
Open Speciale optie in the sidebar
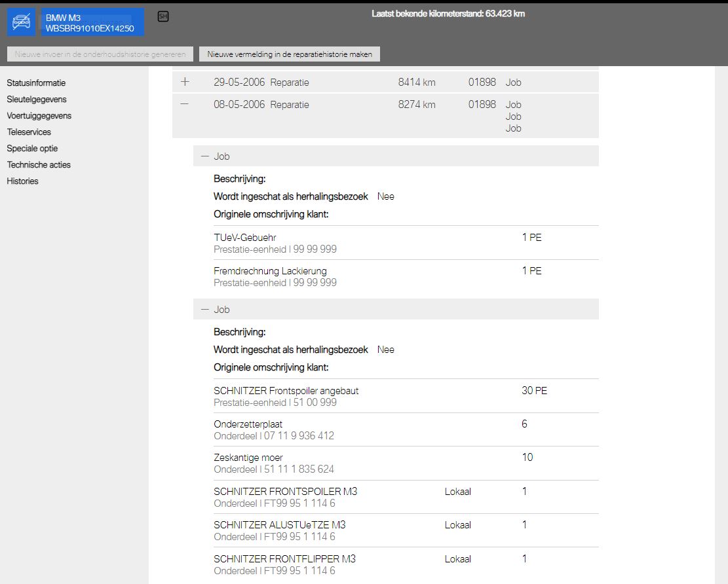pyautogui.click(x=33, y=149)
